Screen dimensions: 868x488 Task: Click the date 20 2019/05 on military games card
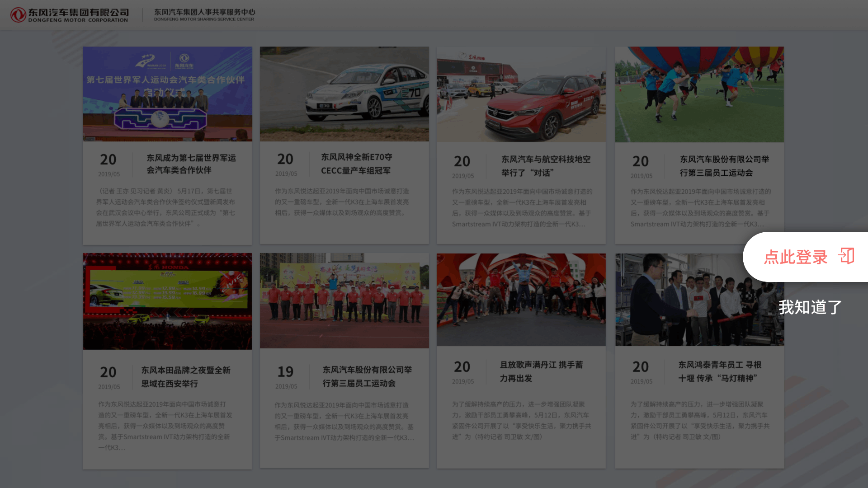109,164
